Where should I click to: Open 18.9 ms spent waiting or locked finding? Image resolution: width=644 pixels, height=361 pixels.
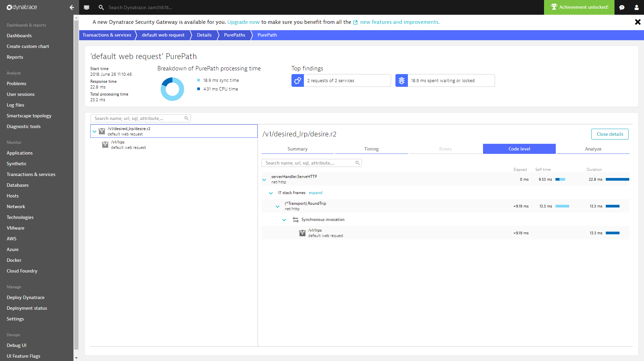click(x=445, y=80)
